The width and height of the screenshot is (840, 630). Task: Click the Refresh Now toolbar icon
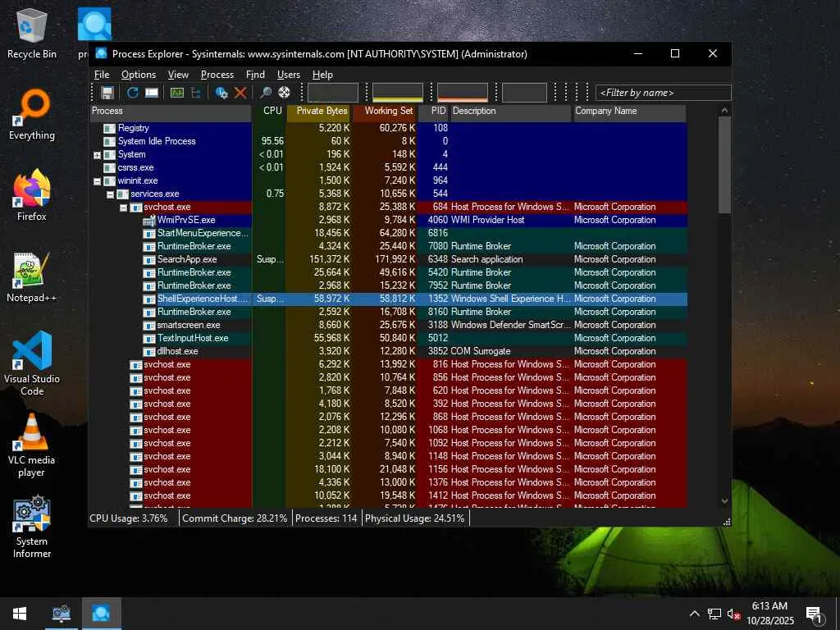click(x=132, y=93)
